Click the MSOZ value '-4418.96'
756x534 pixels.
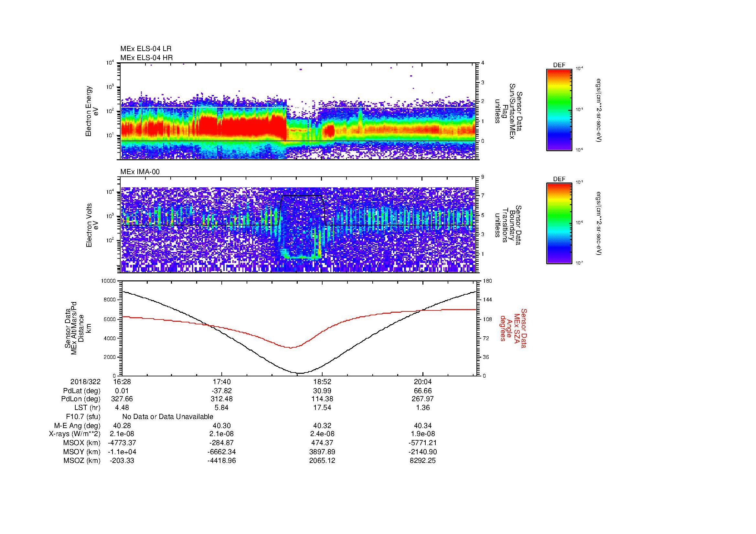tap(222, 461)
